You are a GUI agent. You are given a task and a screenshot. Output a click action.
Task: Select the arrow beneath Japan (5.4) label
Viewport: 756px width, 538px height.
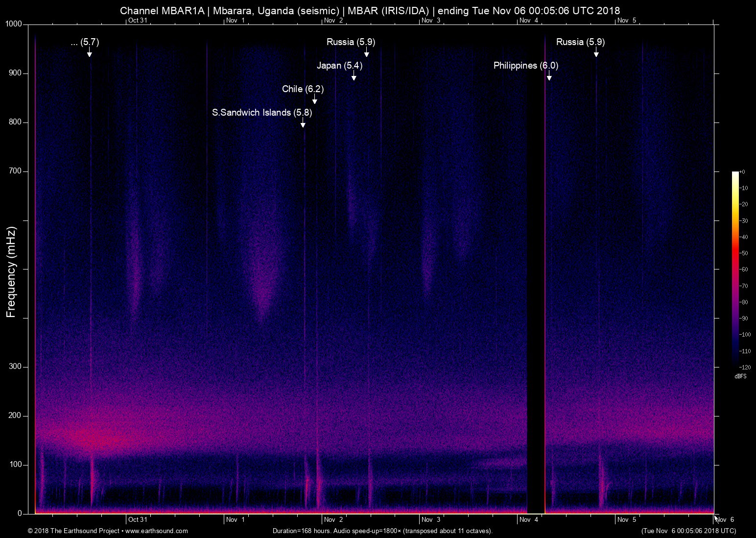(x=354, y=77)
